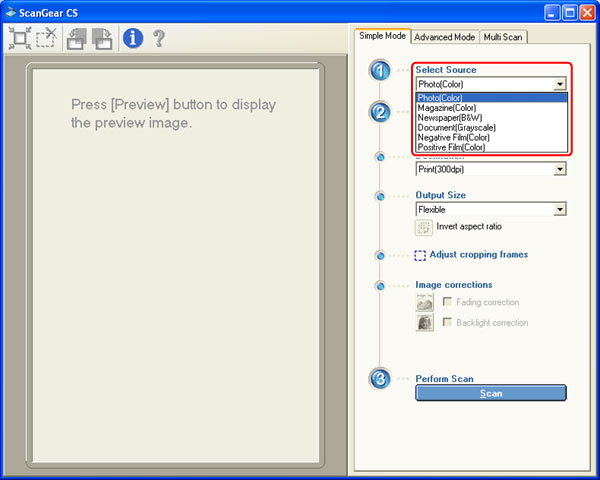600x480 pixels.
Task: Click the auto crop toolbar icon
Action: (20, 38)
